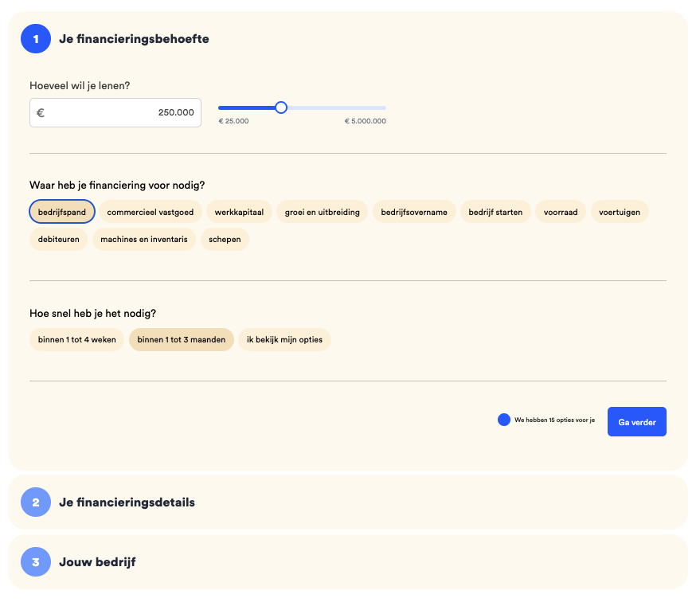Choose the werkkapitaal option
The height and width of the screenshot is (602, 700).
[239, 212]
